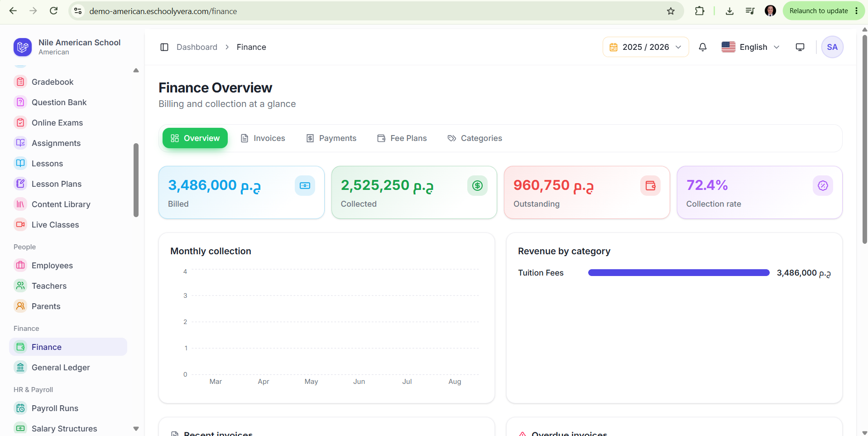The image size is (868, 436).
Task: Click the Monthly collection chart title
Action: tap(211, 251)
